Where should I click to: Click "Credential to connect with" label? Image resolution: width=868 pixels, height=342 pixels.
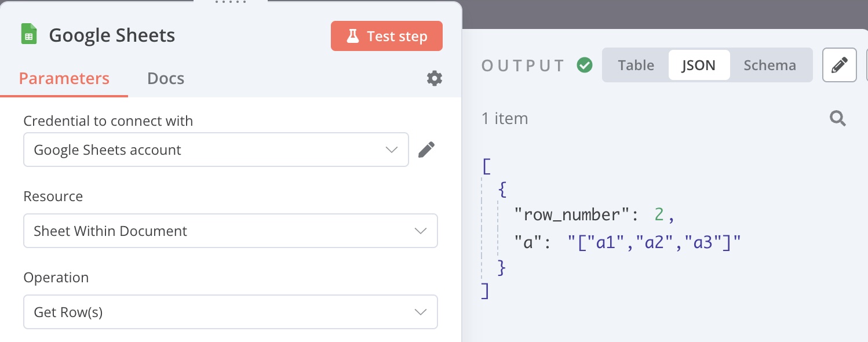tap(108, 121)
